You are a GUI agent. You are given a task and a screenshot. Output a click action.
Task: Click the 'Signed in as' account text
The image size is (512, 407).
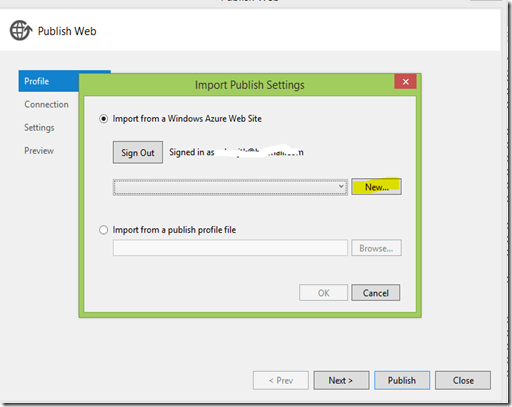(x=236, y=152)
